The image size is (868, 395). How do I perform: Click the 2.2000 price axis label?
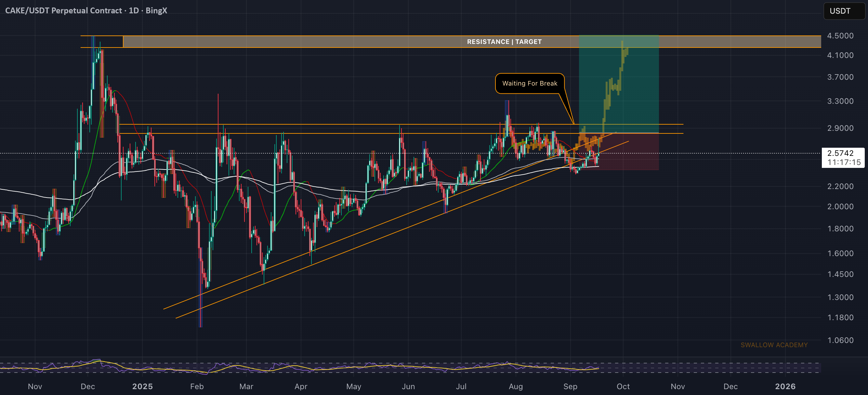point(840,186)
